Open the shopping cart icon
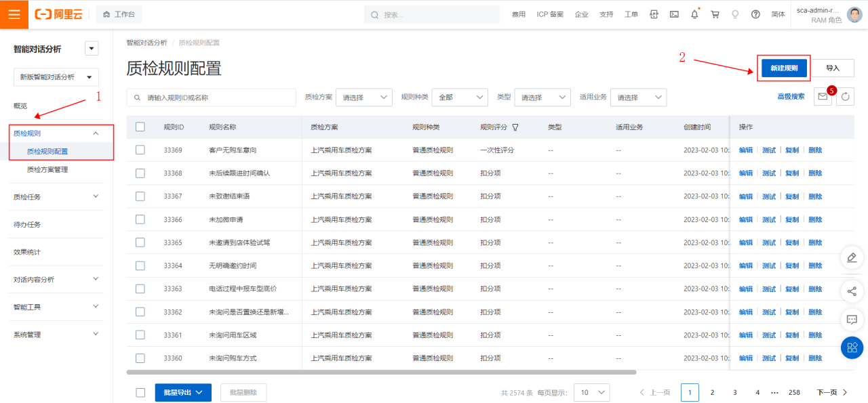 coord(715,14)
